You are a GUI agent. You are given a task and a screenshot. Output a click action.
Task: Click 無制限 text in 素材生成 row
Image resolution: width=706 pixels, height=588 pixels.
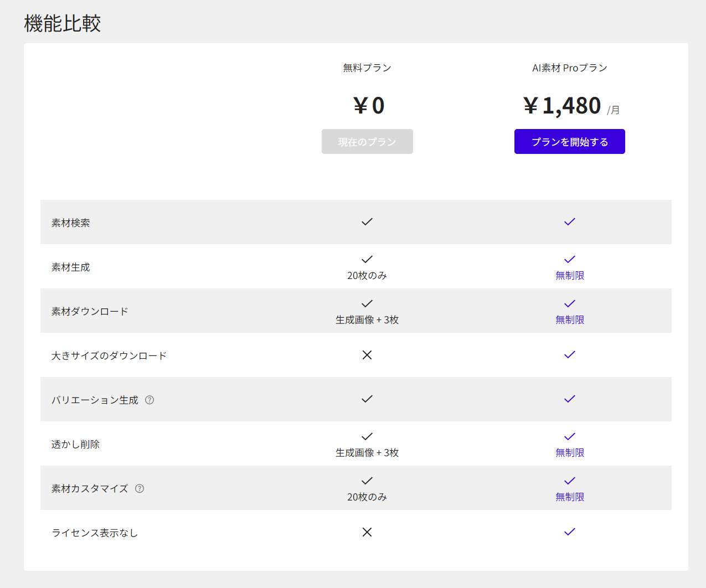click(569, 276)
